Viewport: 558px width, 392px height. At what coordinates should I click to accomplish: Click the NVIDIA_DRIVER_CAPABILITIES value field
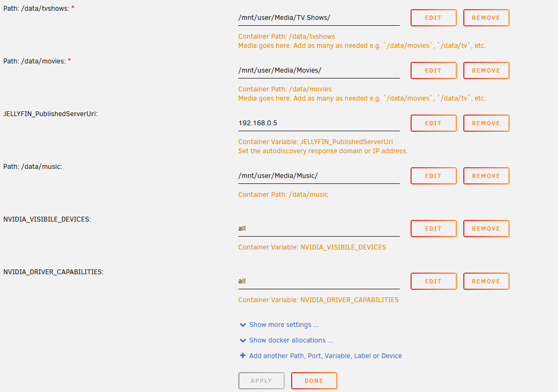[319, 281]
